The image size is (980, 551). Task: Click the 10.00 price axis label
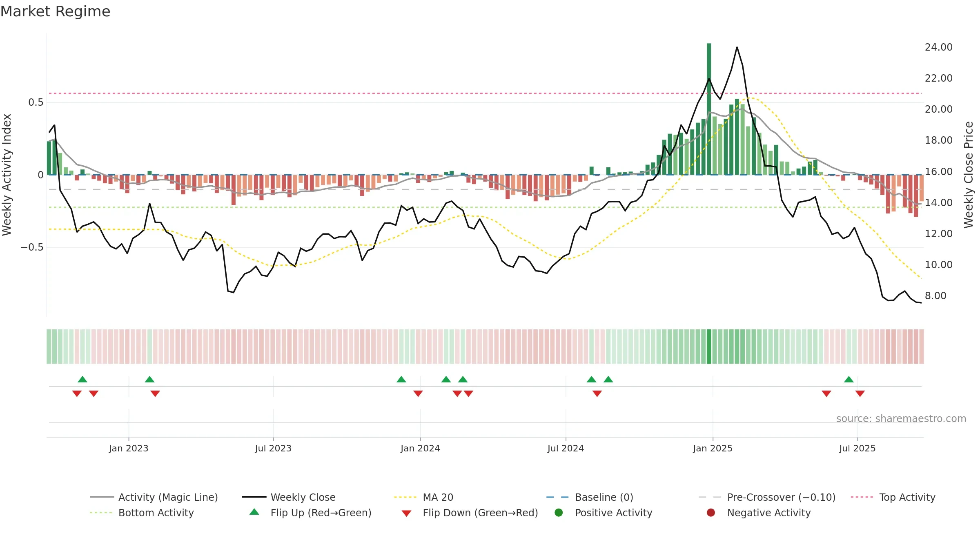tap(939, 264)
